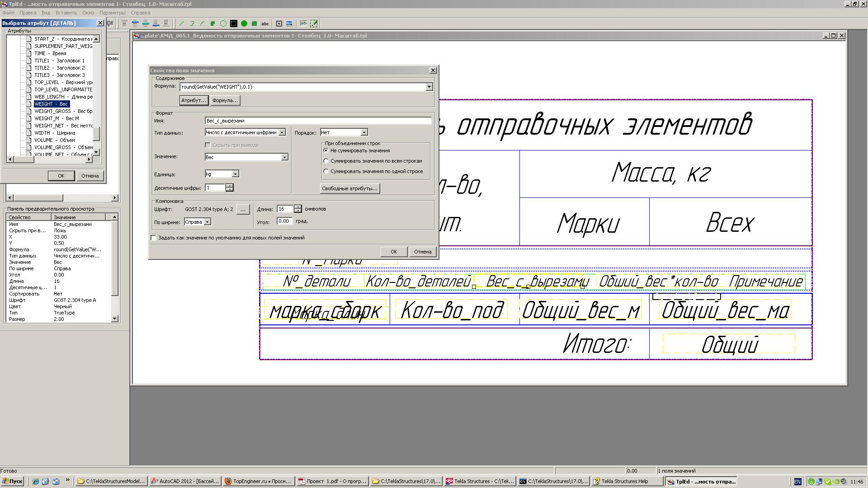Screen dimensions: 868x488
Task: Click 'Свободные атрибуты...' button
Action: (349, 188)
